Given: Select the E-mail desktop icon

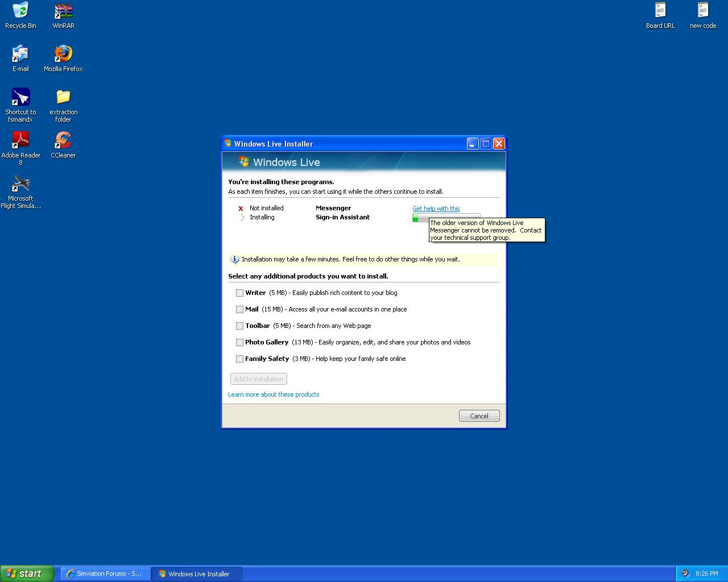Looking at the screenshot, I should (x=20, y=54).
